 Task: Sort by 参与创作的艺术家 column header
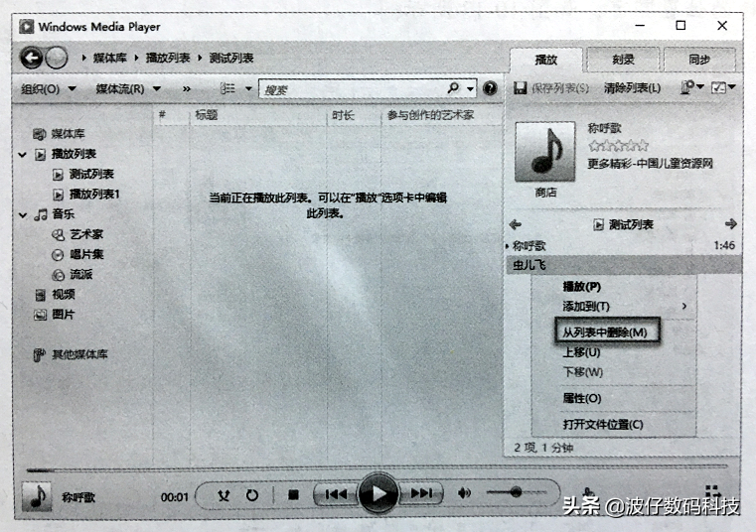(x=441, y=115)
